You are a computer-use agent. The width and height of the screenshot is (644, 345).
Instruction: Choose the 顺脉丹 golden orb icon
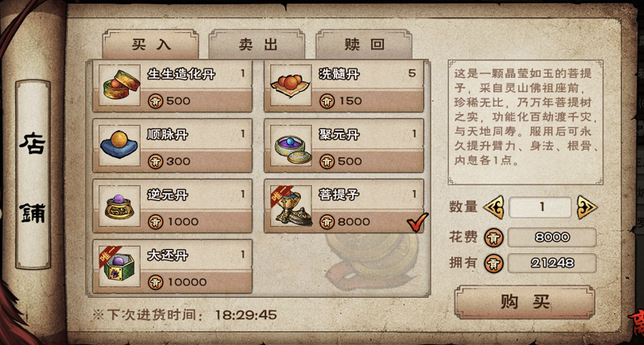pos(120,146)
